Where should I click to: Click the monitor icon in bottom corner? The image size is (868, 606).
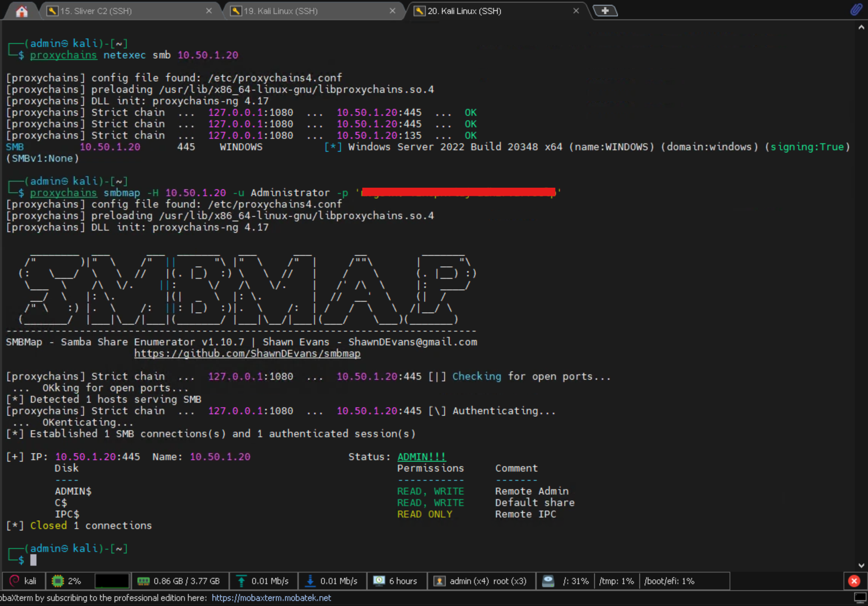pos(860,598)
